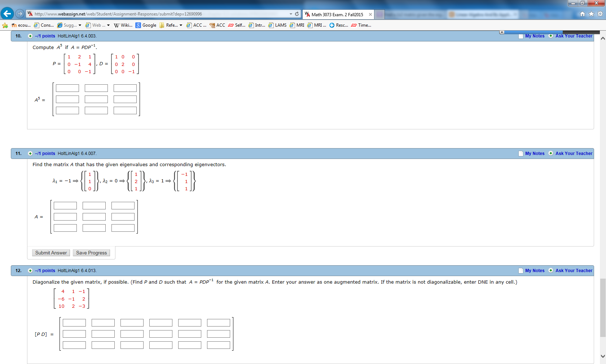Click Add to Favorites bar star icon
Screen dimensions: 606x364
click(x=5, y=25)
